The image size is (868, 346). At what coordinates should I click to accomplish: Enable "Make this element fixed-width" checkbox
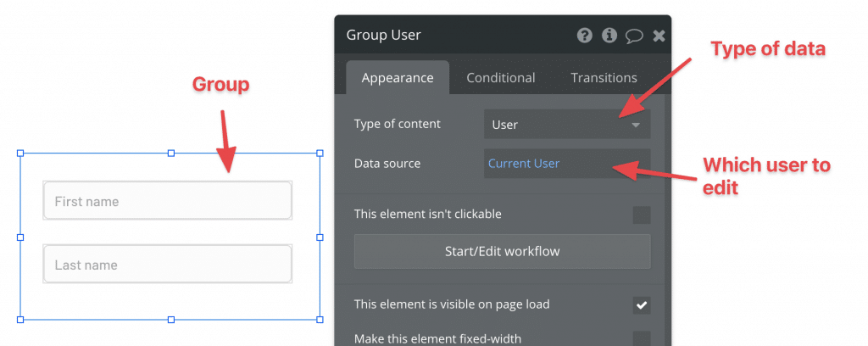[x=642, y=339]
